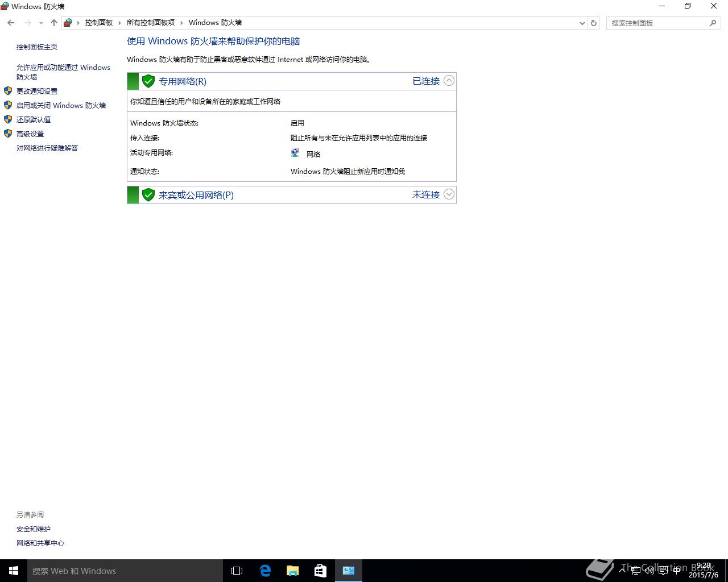Select the Windows 防火墙 breadcrumb
Image resolution: width=728 pixels, height=582 pixels.
(215, 23)
